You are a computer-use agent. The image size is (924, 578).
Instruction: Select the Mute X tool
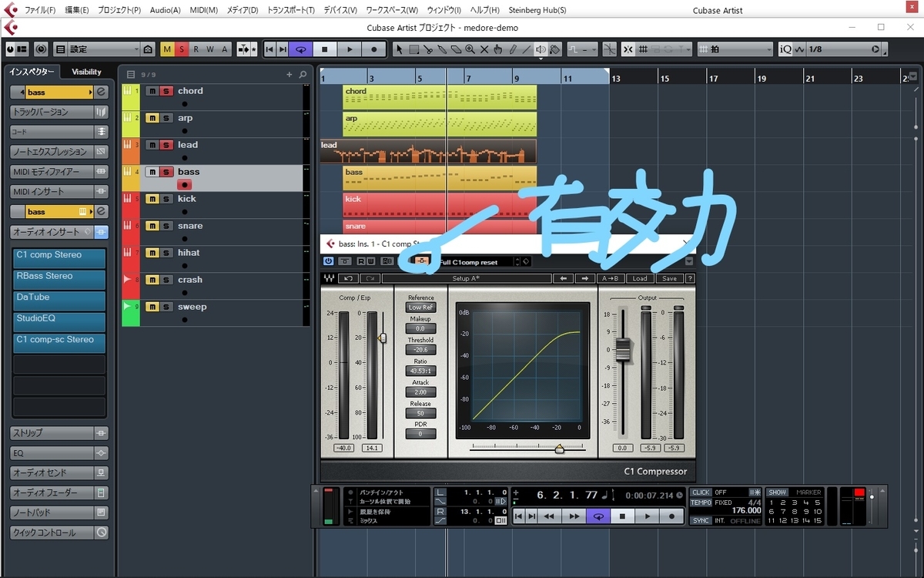[484, 49]
